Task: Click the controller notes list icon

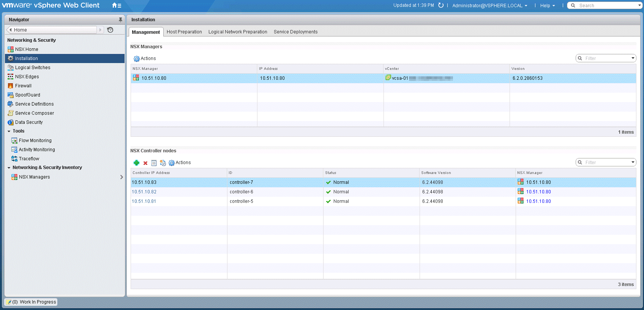Action: 154,163
